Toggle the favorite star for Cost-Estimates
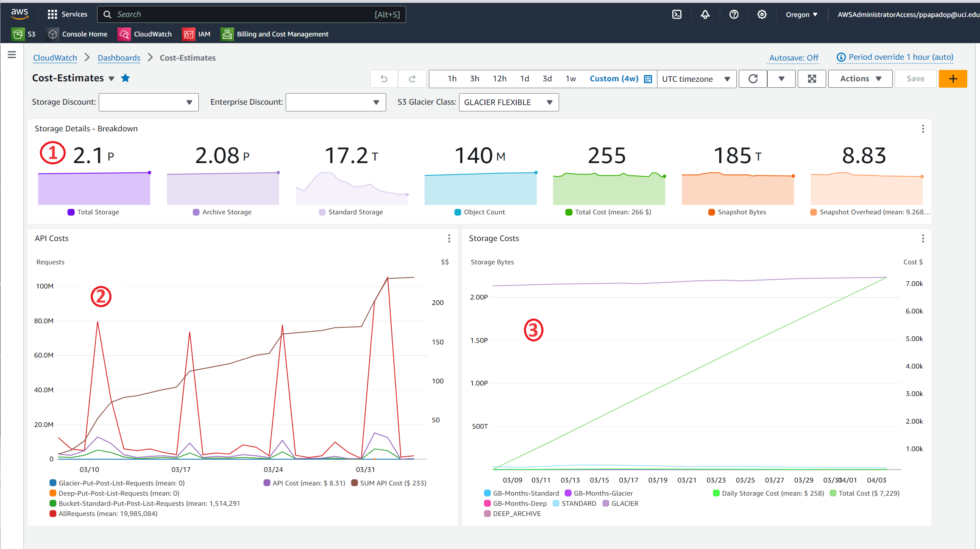 [x=125, y=78]
